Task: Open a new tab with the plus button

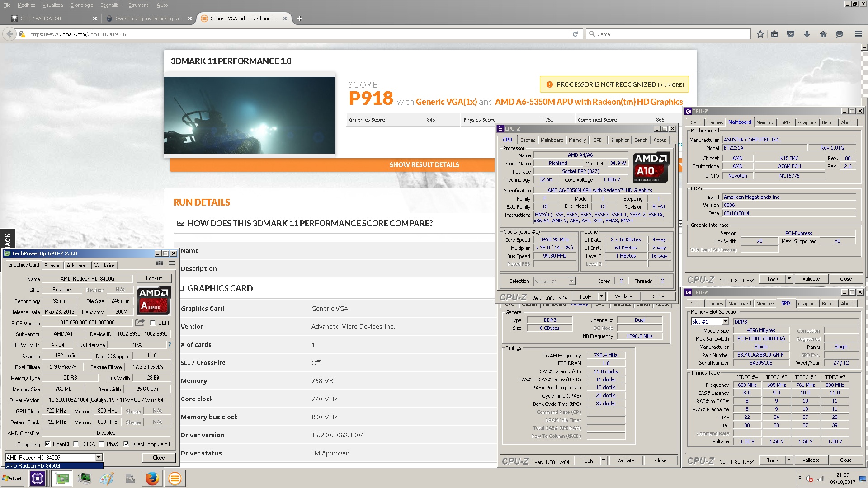Action: click(x=300, y=19)
